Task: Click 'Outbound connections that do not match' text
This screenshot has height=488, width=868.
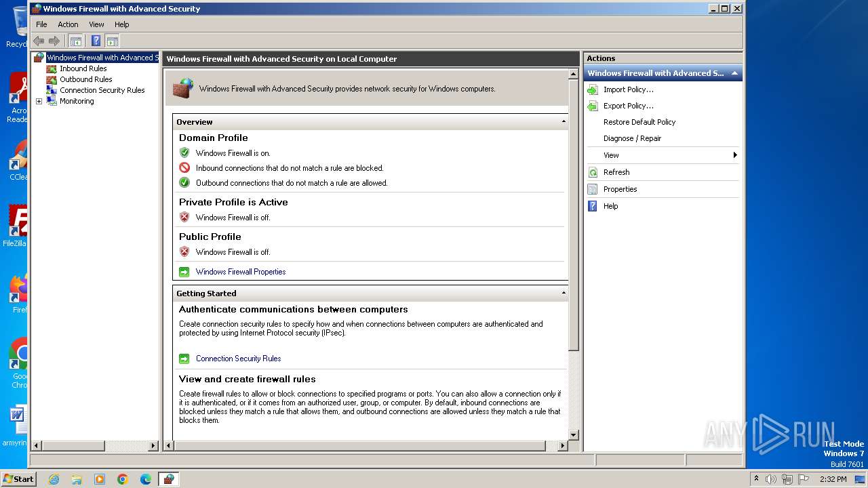Action: click(292, 183)
